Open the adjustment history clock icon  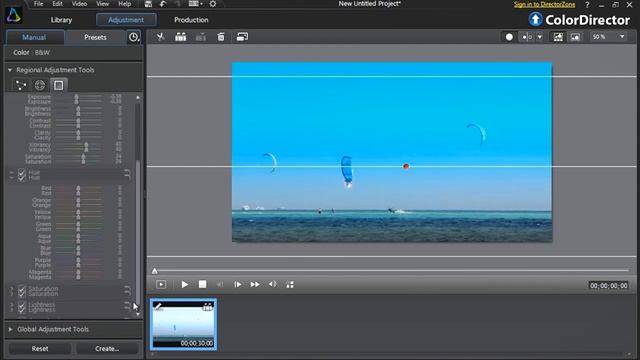point(133,37)
